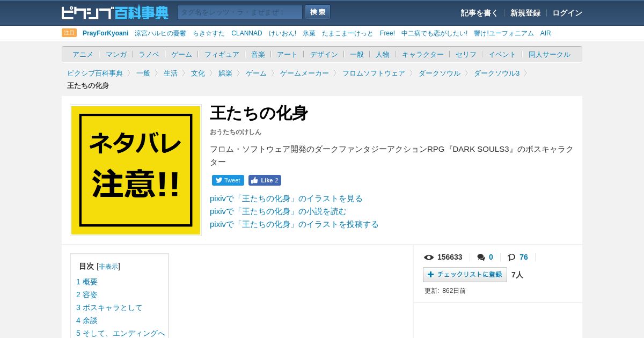Jump to section 5 そして、エンディングへ

pos(121,333)
